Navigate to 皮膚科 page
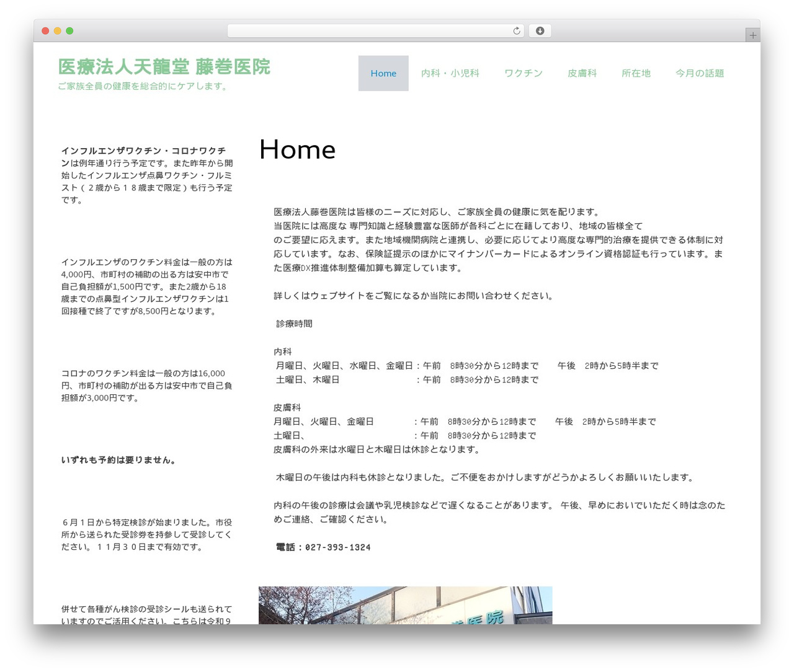The height and width of the screenshot is (672, 794). [582, 73]
